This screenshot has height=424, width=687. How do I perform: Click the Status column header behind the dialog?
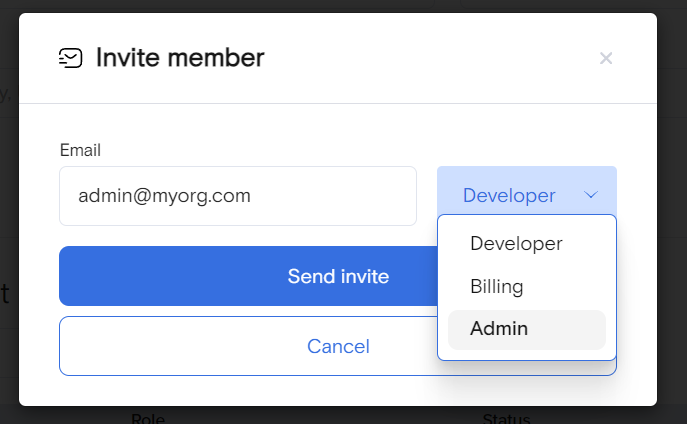pyautogui.click(x=505, y=417)
